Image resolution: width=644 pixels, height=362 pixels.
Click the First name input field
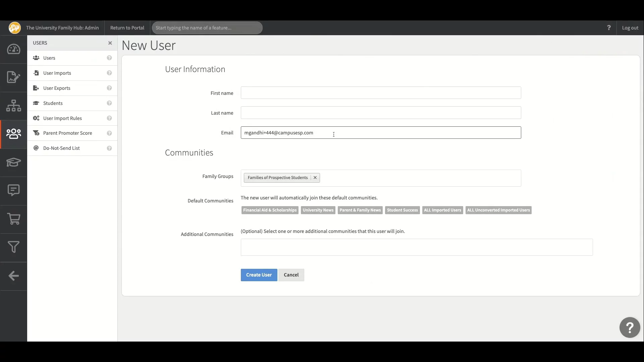click(x=381, y=93)
